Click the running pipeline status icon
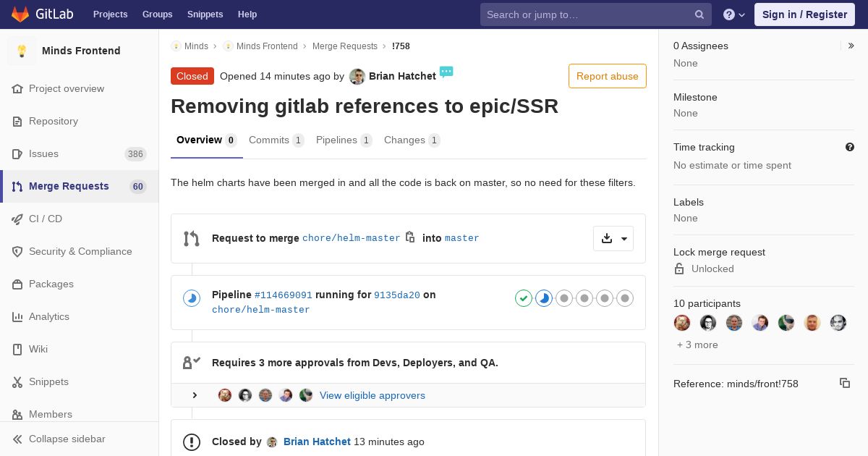 (192, 298)
